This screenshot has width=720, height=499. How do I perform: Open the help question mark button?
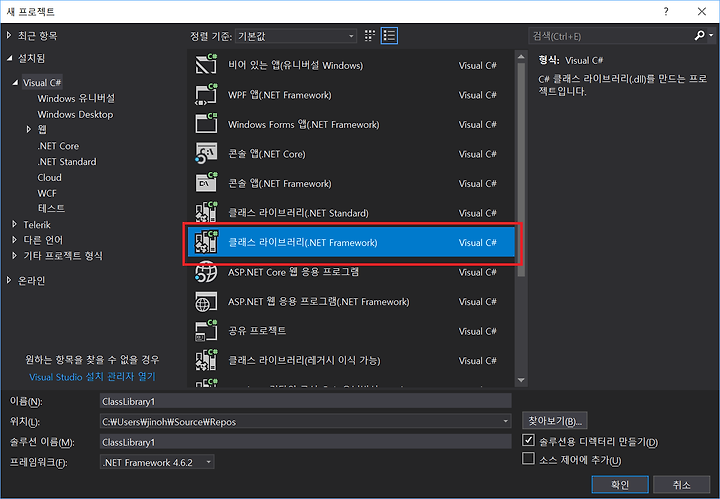(x=666, y=11)
